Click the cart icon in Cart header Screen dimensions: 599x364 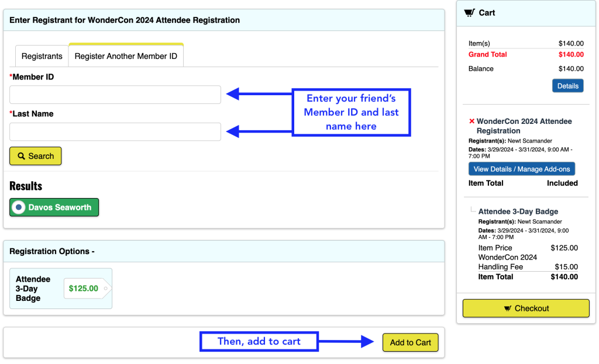click(469, 13)
